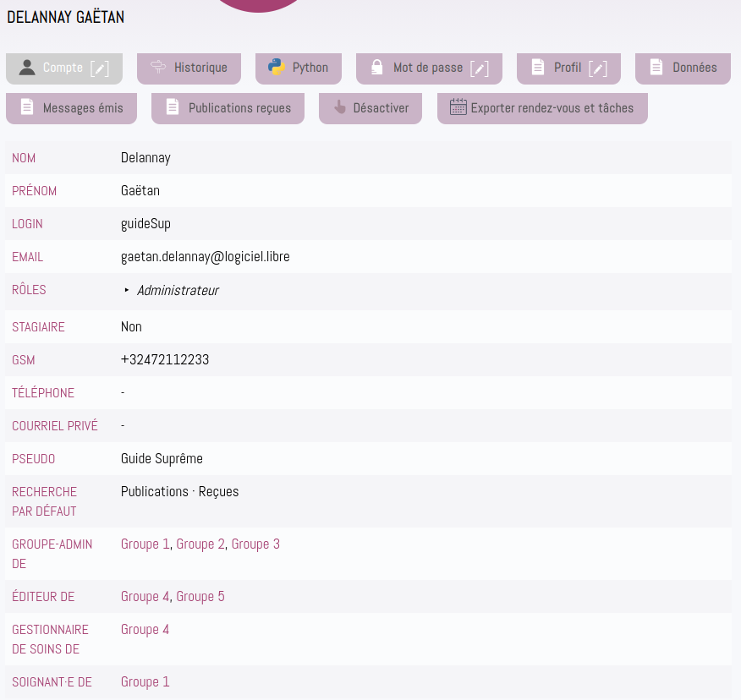Screen dimensions: 741x700
Task: Click the document icon on Messages émis
Action: click(x=27, y=107)
